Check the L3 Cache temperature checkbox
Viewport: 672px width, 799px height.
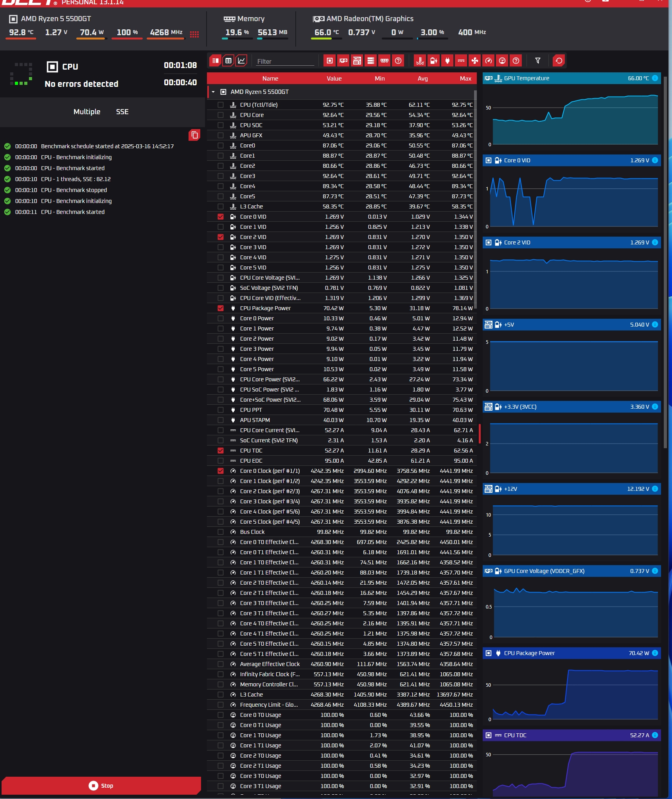221,206
